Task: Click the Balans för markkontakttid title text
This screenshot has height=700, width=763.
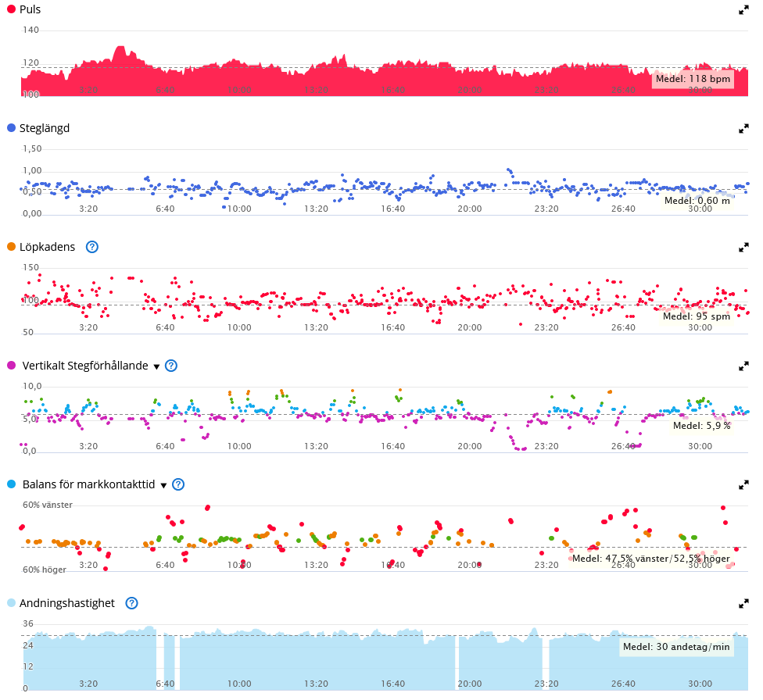Action: [x=88, y=484]
